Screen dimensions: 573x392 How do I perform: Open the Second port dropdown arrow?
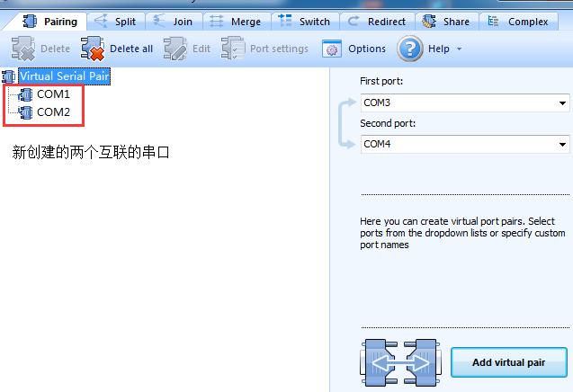[x=562, y=145]
